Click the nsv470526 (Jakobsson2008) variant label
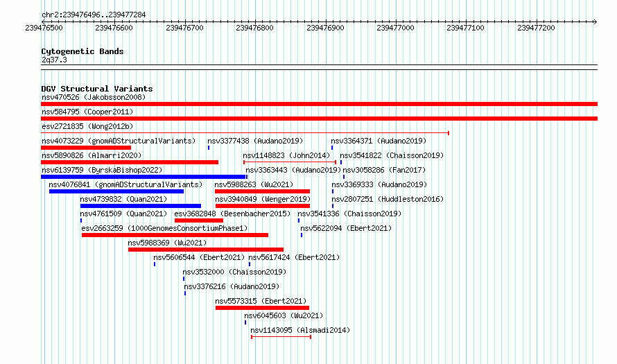 click(x=94, y=97)
